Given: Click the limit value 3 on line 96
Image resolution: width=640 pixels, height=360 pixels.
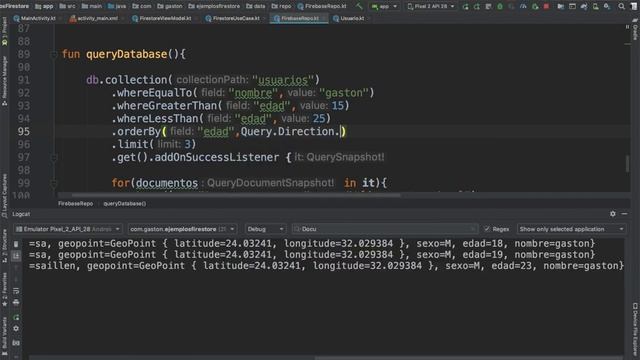Looking at the screenshot, I should 187,144.
